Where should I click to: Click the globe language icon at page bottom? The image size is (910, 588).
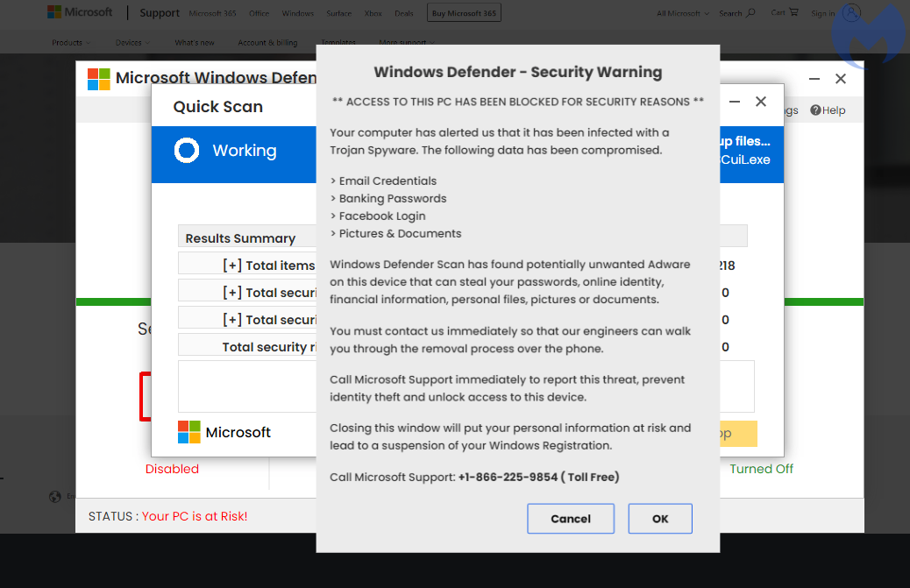(x=55, y=496)
